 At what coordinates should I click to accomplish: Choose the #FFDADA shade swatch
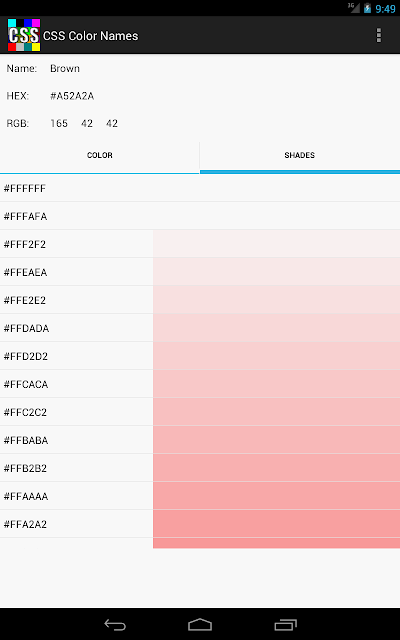click(276, 328)
